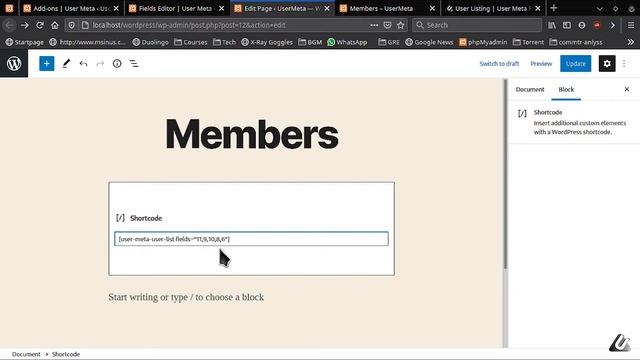
Task: Go forward in browser history
Action: pyautogui.click(x=24, y=25)
